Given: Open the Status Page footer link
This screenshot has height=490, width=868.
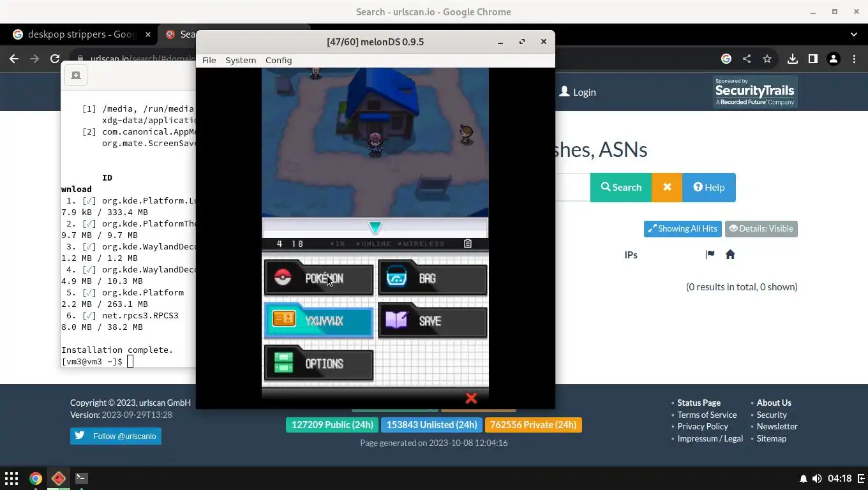Looking at the screenshot, I should [699, 403].
